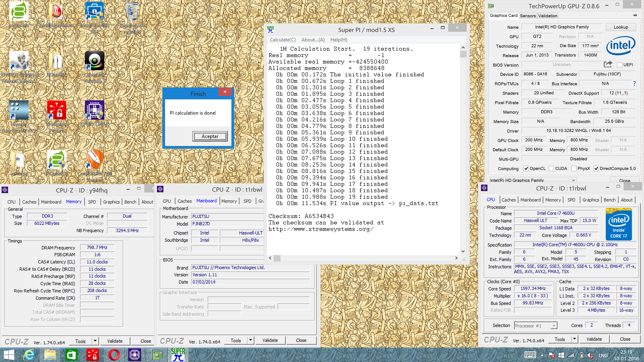
Task: Click Validate in CPU-Z y94fhq window
Action: pos(115,341)
